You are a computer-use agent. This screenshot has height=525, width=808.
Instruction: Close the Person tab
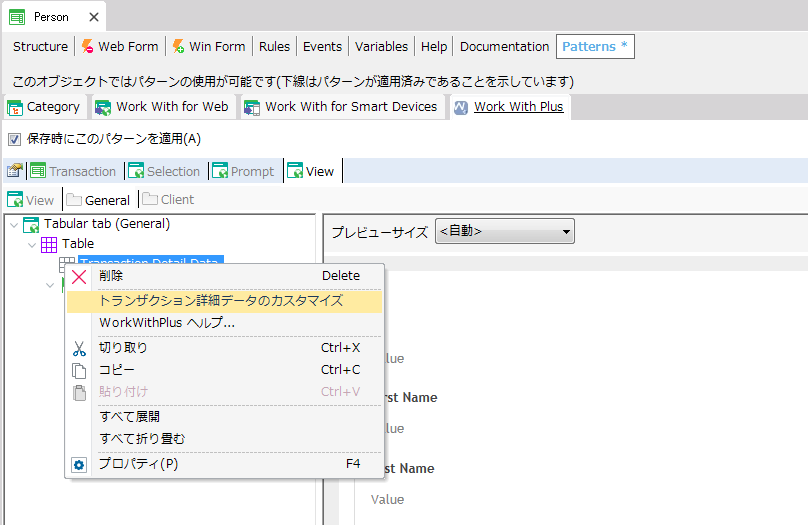tap(94, 17)
